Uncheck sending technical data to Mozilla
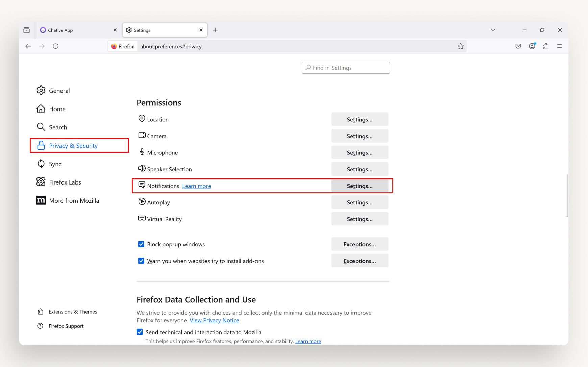Viewport: 588px width, 367px height. [140, 332]
